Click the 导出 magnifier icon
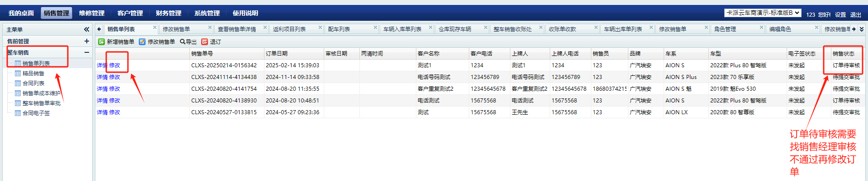Viewport: 868px width, 181px height. tap(183, 42)
